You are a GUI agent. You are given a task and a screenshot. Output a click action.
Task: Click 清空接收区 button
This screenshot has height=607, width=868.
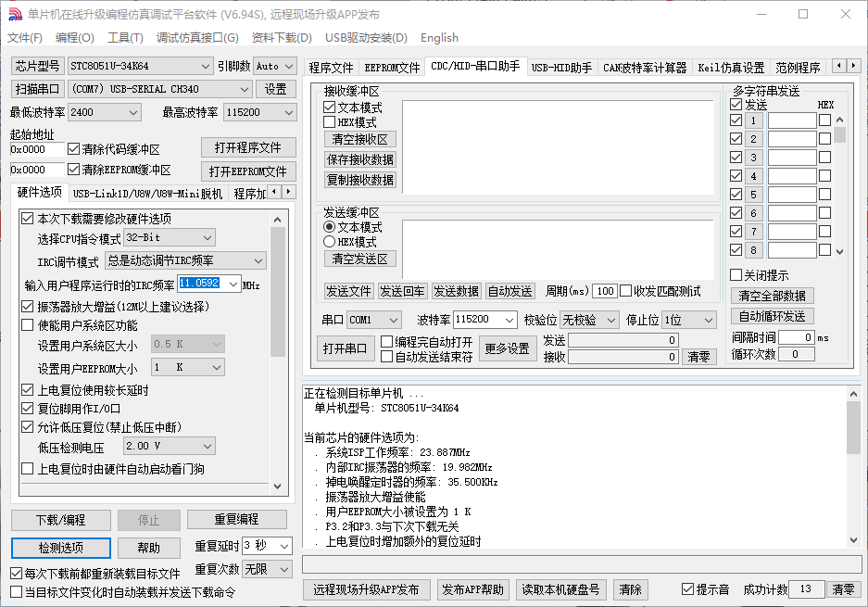(359, 140)
